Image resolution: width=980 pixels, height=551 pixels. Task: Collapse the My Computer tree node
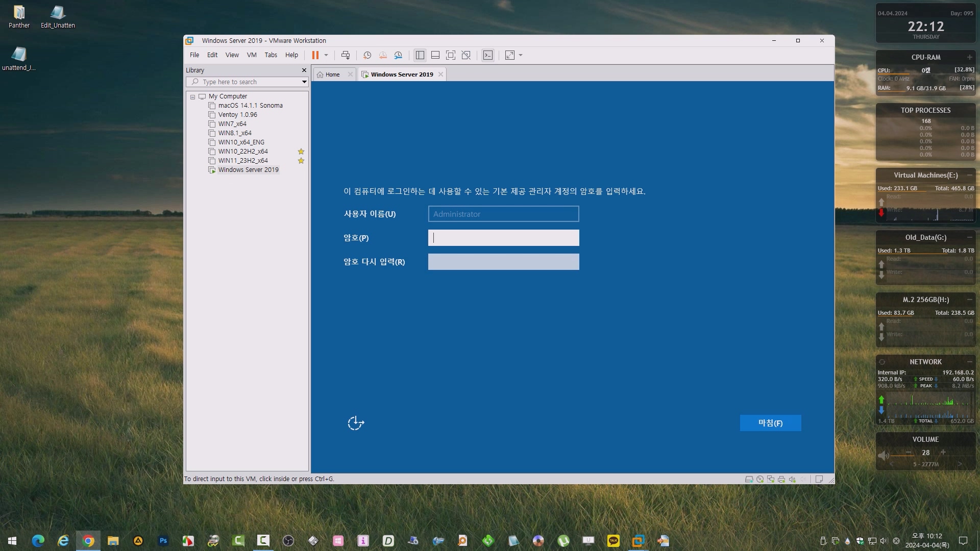(x=192, y=97)
